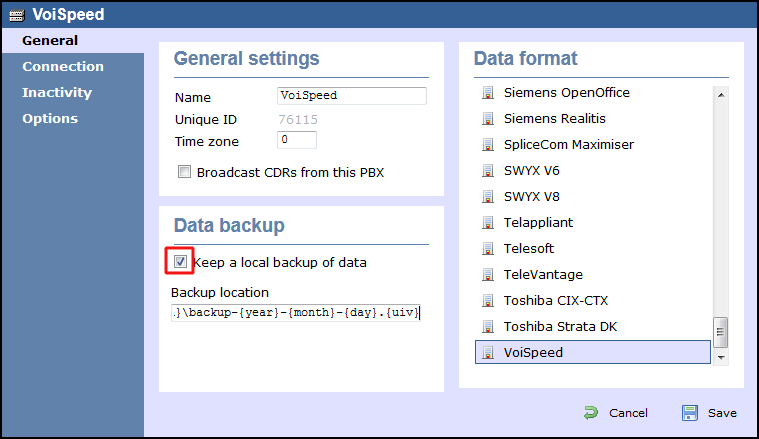The image size is (759, 439).
Task: Focus the Backup location field
Action: tap(296, 313)
